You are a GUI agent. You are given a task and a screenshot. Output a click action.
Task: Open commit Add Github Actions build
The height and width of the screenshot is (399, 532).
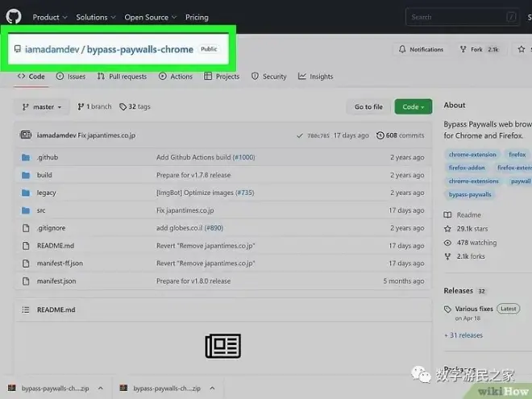pos(193,157)
